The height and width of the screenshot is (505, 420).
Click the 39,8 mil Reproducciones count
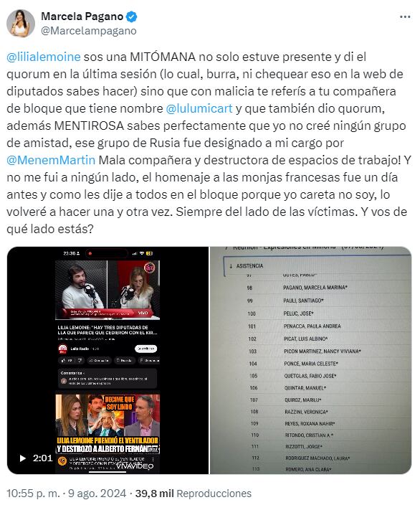[193, 494]
